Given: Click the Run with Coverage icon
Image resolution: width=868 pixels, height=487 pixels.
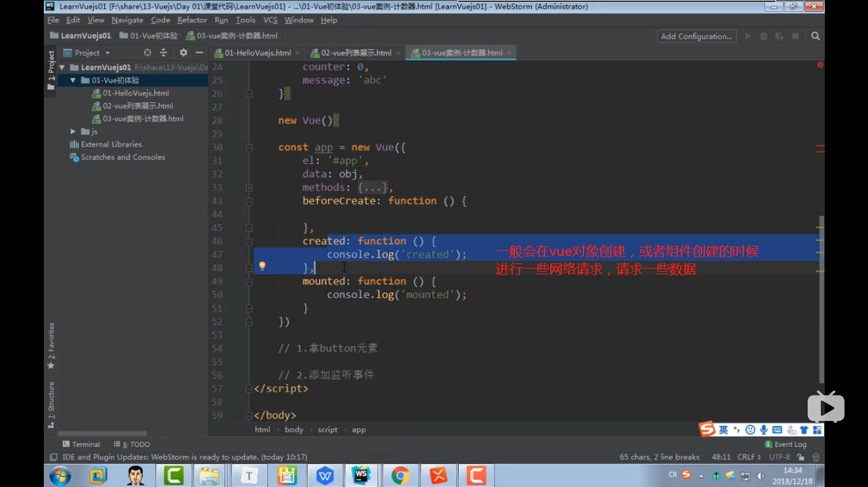Looking at the screenshot, I should (780, 36).
